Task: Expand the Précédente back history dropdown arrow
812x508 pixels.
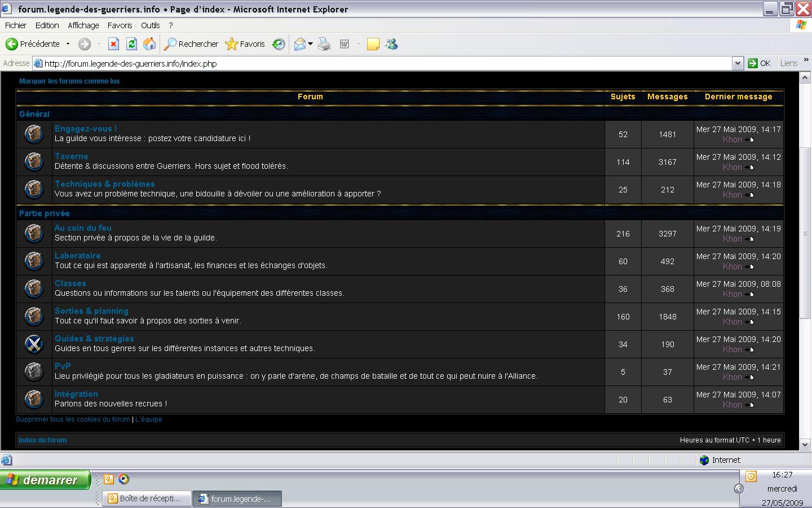Action: 68,44
